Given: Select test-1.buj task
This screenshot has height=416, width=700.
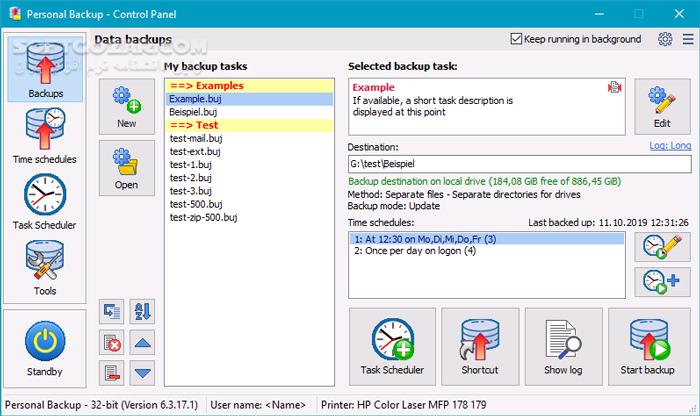Looking at the screenshot, I should tap(250, 165).
